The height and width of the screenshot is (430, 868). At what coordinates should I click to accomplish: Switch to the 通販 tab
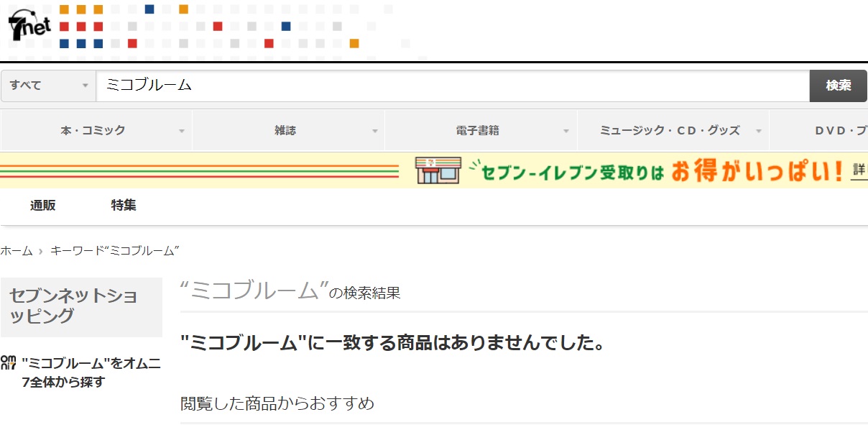click(x=42, y=205)
